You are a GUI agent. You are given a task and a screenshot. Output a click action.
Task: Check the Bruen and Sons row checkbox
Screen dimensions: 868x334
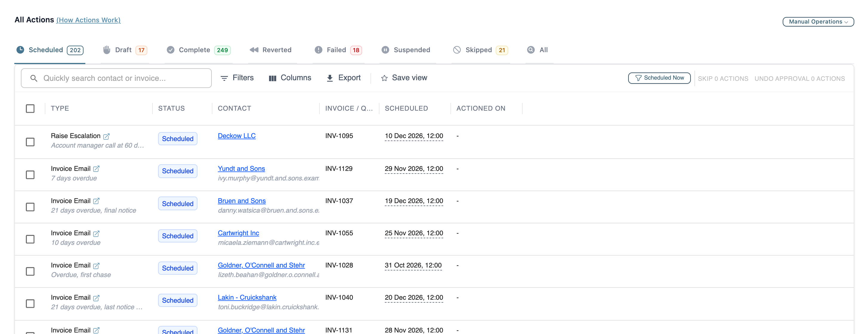[x=30, y=207]
